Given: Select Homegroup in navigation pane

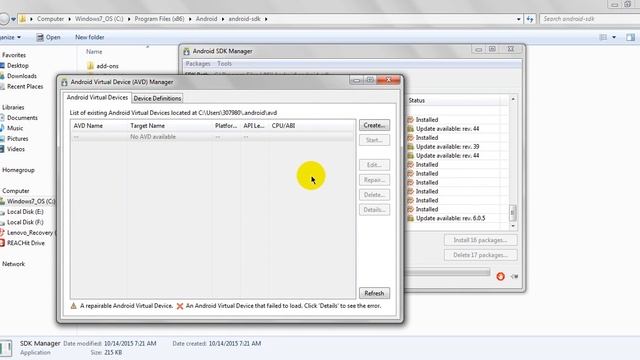Looking at the screenshot, I should coord(18,170).
